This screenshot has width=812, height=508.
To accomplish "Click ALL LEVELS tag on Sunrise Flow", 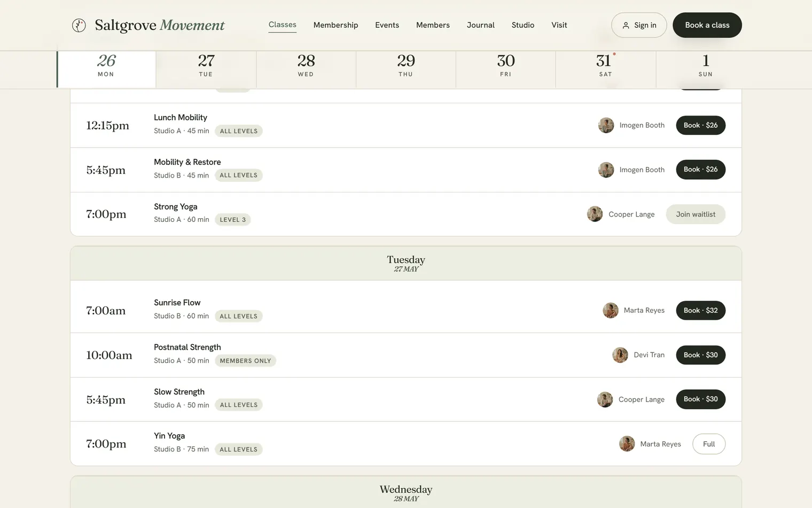I will [239, 316].
